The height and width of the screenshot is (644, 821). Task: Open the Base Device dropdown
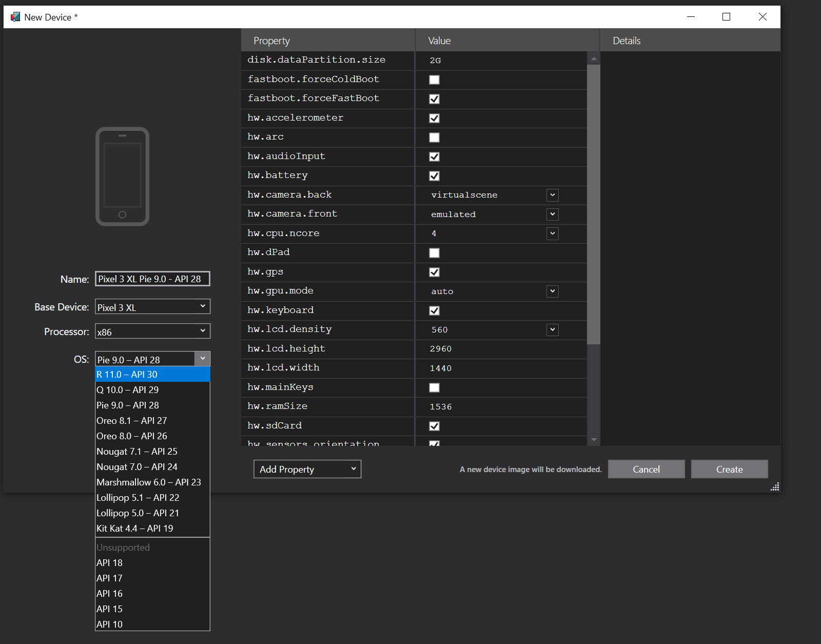tap(152, 307)
